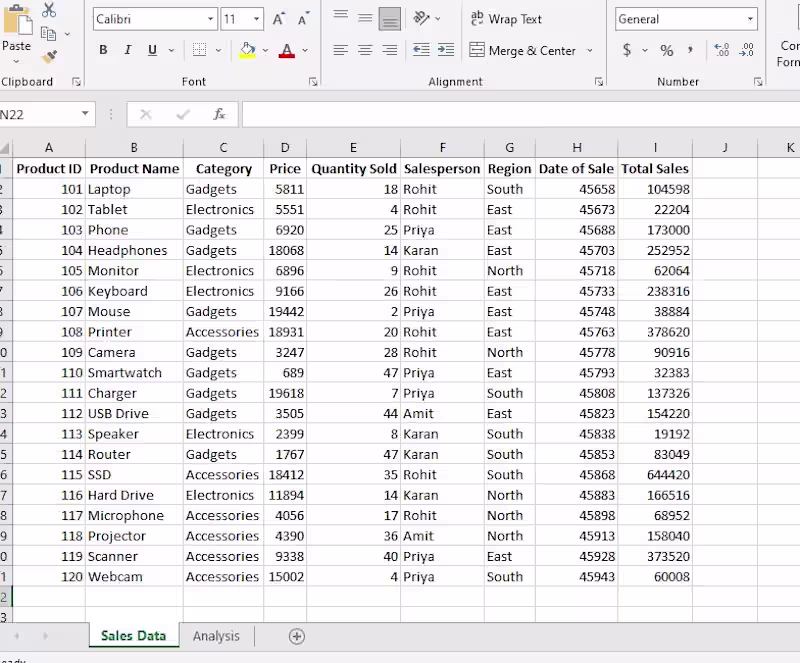The image size is (800, 663).
Task: Select the cell containing 644420
Action: (x=655, y=475)
